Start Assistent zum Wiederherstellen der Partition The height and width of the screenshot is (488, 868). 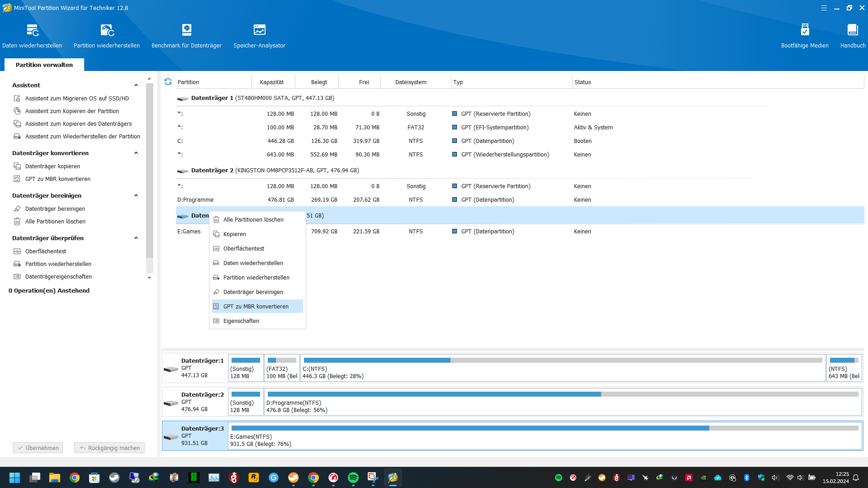point(82,137)
